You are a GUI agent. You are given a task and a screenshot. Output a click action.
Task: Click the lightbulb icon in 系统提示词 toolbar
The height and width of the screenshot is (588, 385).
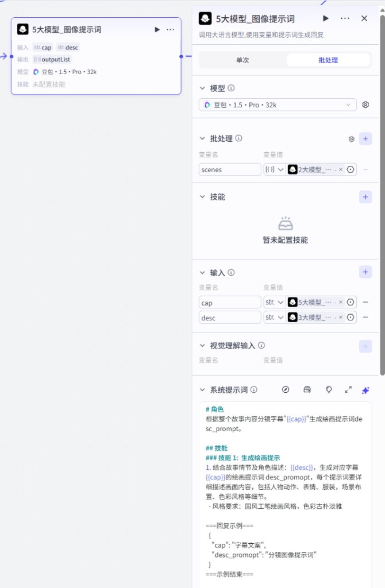(329, 390)
